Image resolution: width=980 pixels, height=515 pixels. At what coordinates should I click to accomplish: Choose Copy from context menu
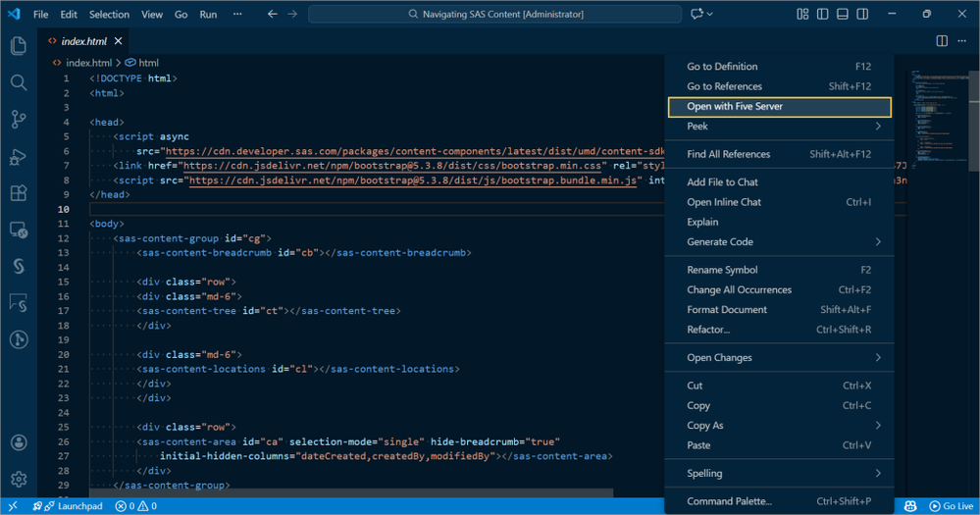click(779, 406)
